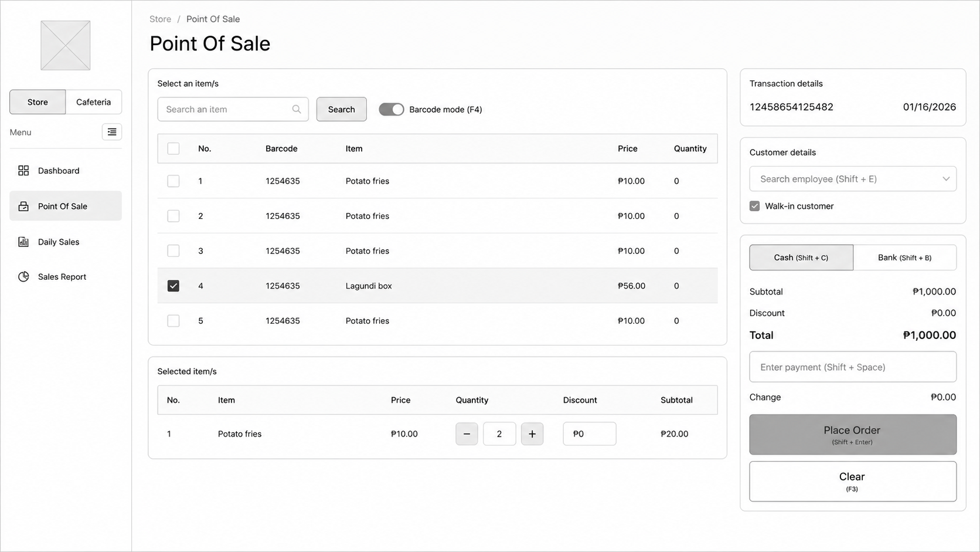Open Point Of Sale menu item
980x552 pixels.
click(66, 206)
